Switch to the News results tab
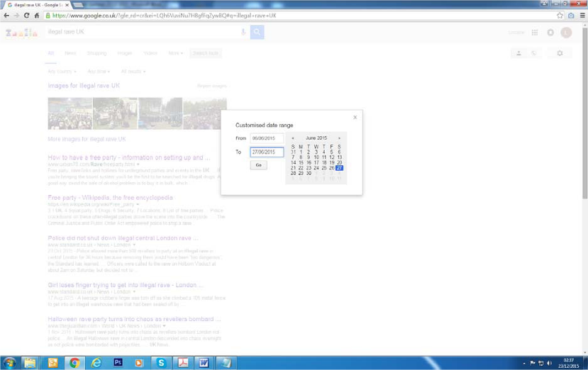The image size is (588, 370). 70,53
